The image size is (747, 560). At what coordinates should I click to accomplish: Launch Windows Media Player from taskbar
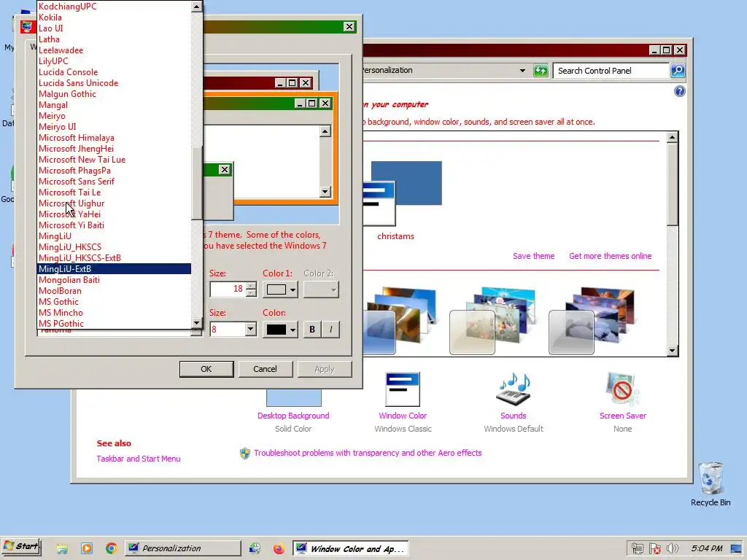pyautogui.click(x=87, y=548)
